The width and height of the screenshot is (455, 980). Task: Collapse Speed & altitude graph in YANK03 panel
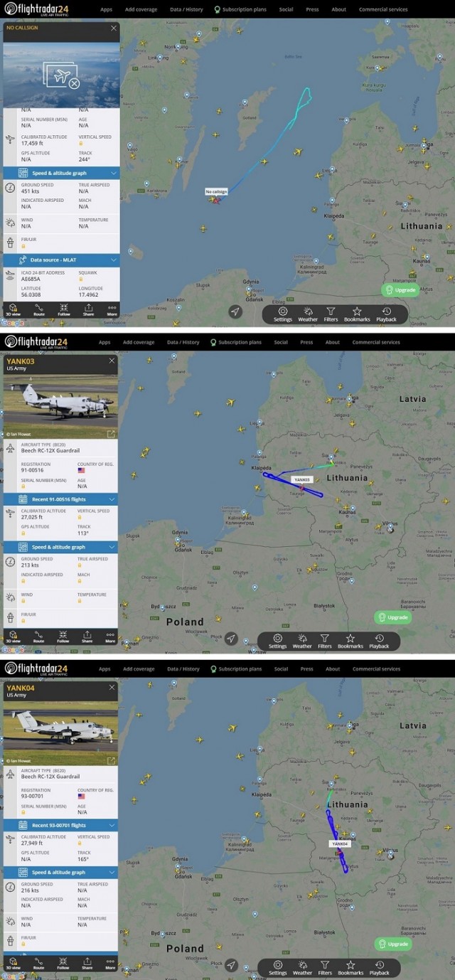click(61, 547)
